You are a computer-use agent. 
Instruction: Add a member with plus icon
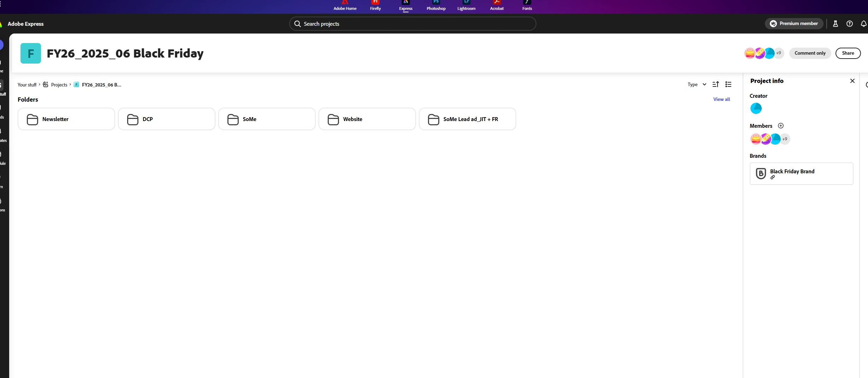point(781,126)
